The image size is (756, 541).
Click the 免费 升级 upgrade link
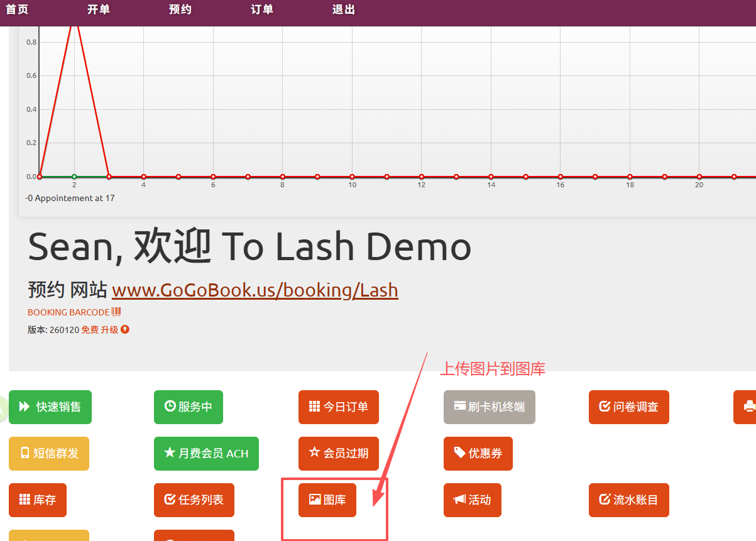coord(104,330)
